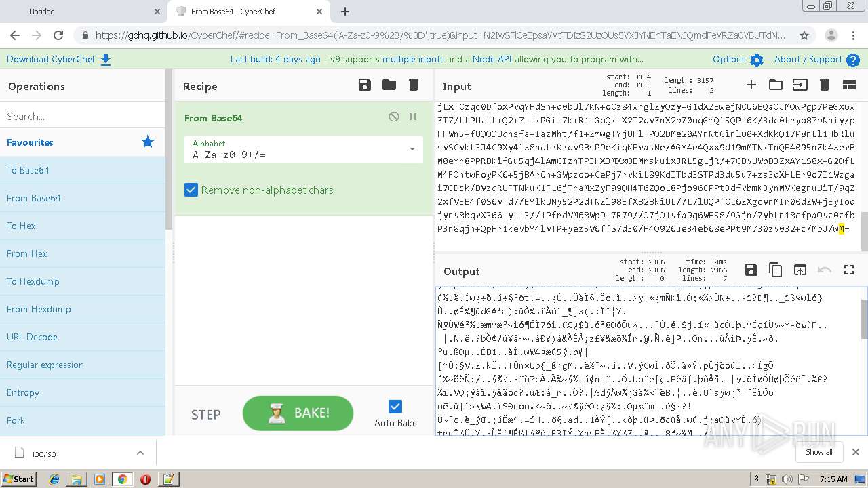Click the operations Search field
Screen dimensions: 868x488
point(82,116)
